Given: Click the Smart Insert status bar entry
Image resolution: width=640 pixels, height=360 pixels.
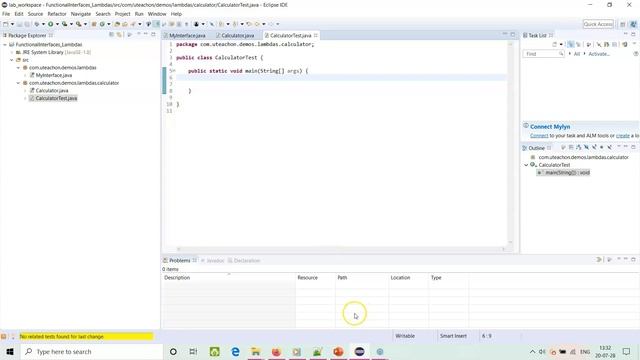Looking at the screenshot, I should (x=453, y=336).
